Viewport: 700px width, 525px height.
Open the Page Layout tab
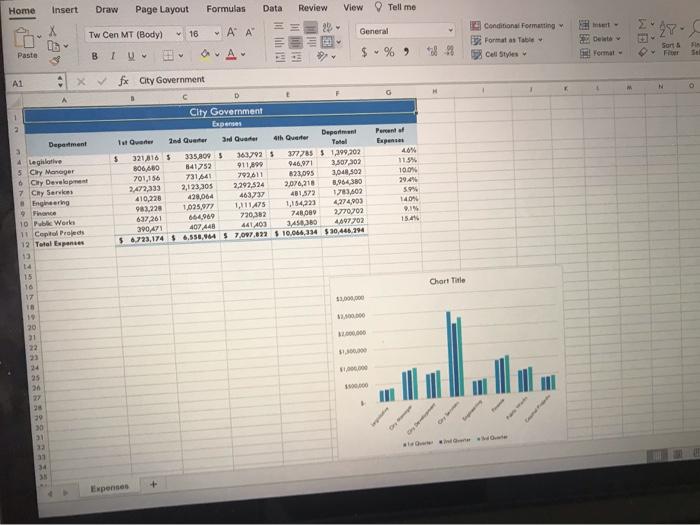[x=162, y=9]
